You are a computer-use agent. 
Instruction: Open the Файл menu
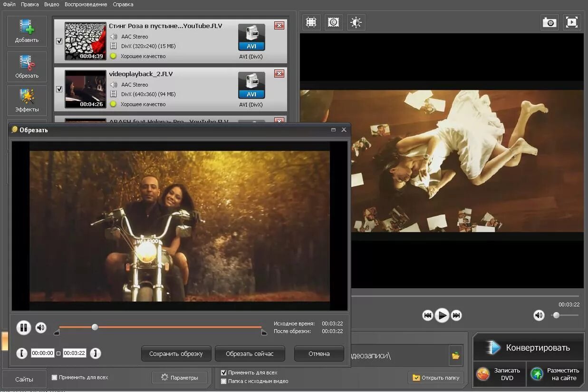point(9,4)
